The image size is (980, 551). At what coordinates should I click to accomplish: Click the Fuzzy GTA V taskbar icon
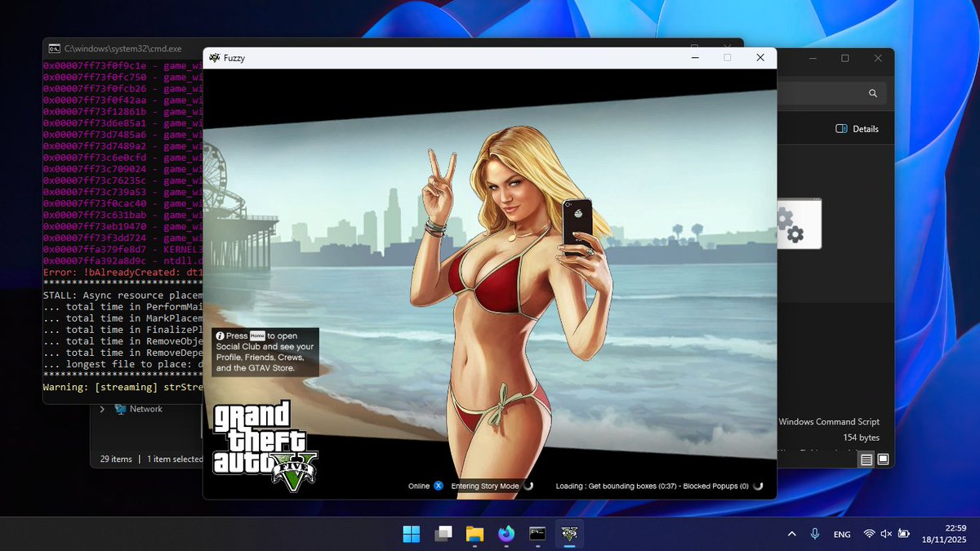pyautogui.click(x=569, y=534)
